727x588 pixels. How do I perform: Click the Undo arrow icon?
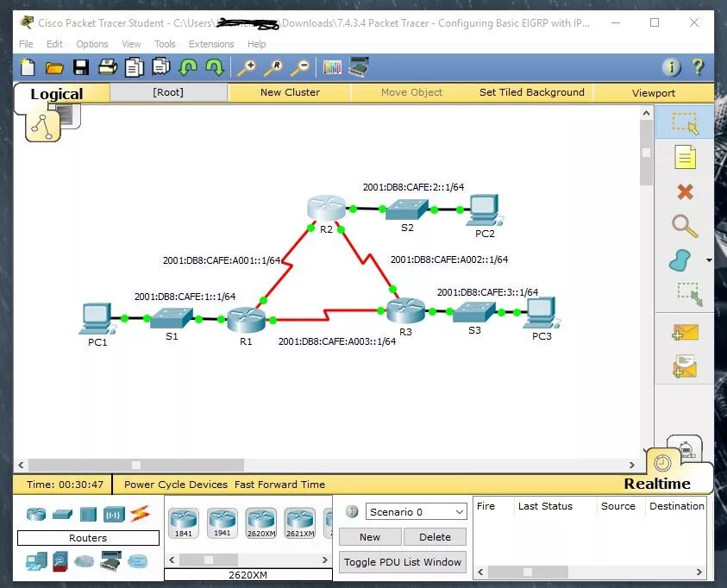(x=188, y=67)
